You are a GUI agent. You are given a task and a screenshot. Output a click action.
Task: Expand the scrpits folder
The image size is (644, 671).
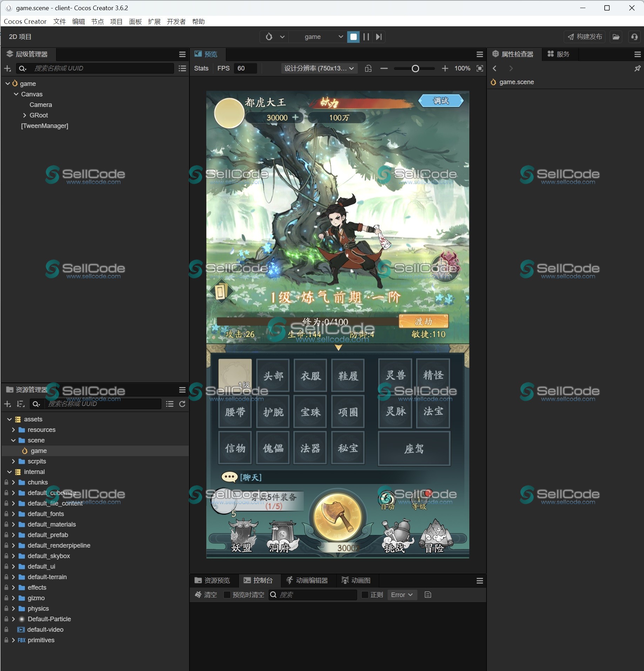coord(13,461)
